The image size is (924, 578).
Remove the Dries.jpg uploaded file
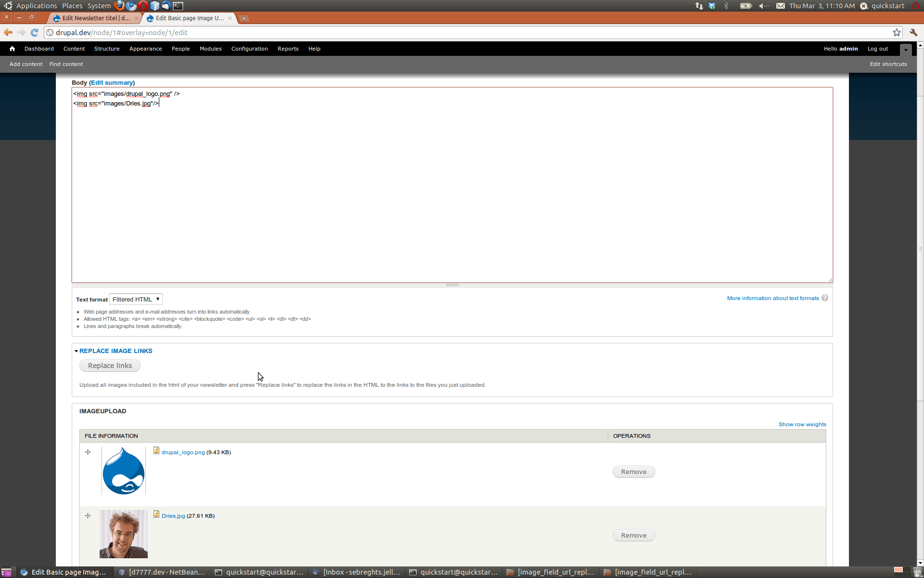pyautogui.click(x=633, y=535)
